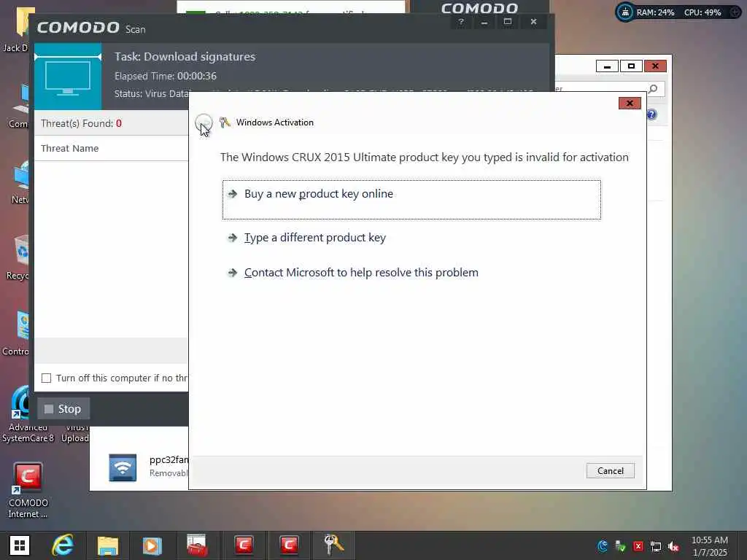Open network status tray icon

point(656,547)
